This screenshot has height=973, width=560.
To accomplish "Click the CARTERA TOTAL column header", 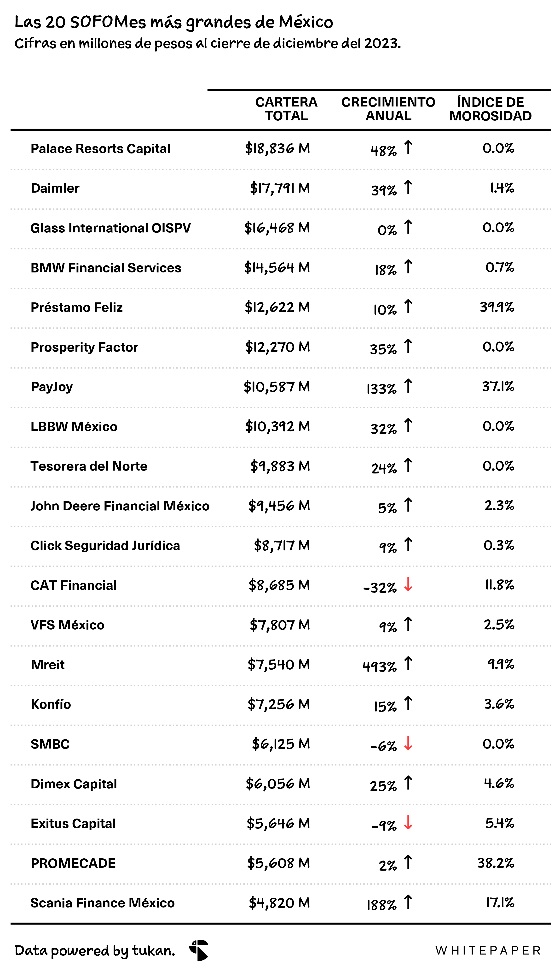I will point(286,109).
